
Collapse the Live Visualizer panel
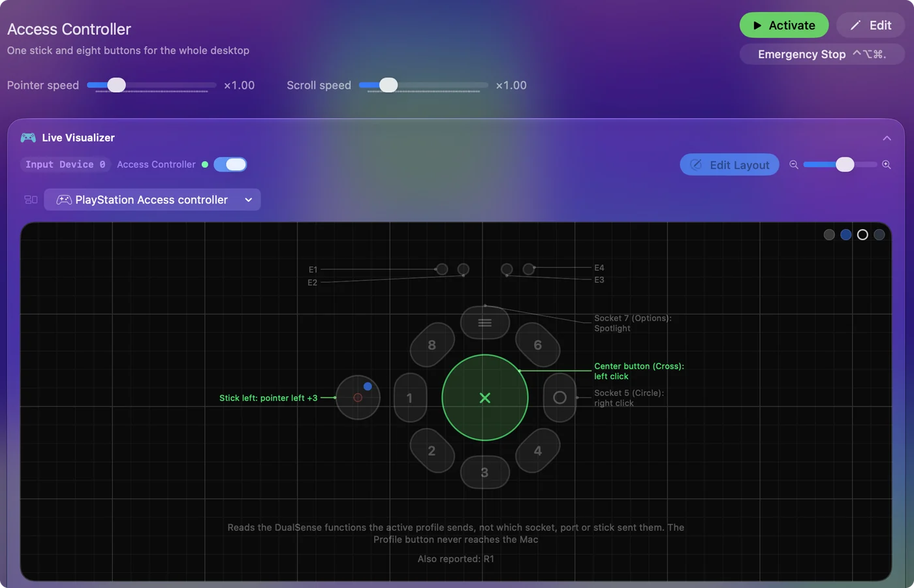point(887,138)
